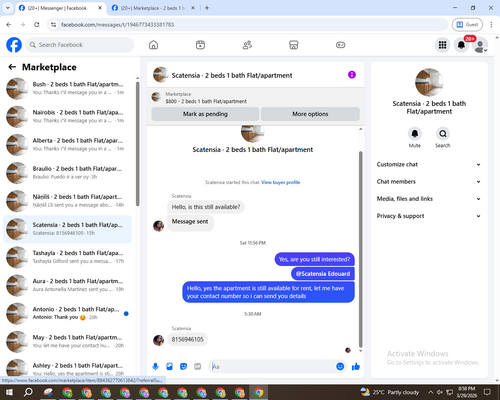500x400 pixels.
Task: Open a new browser tab
Action: pyautogui.click(x=207, y=8)
